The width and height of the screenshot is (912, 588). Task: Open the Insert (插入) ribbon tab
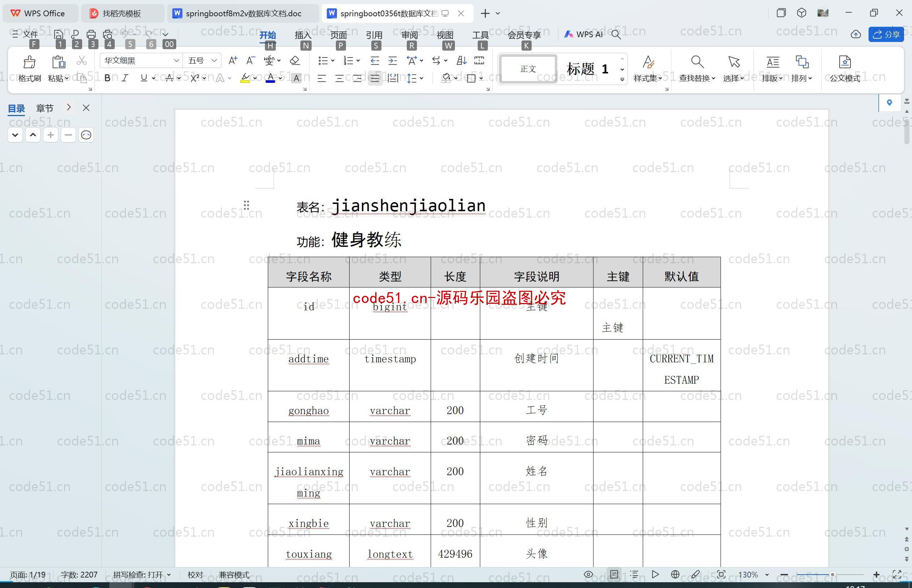303,35
